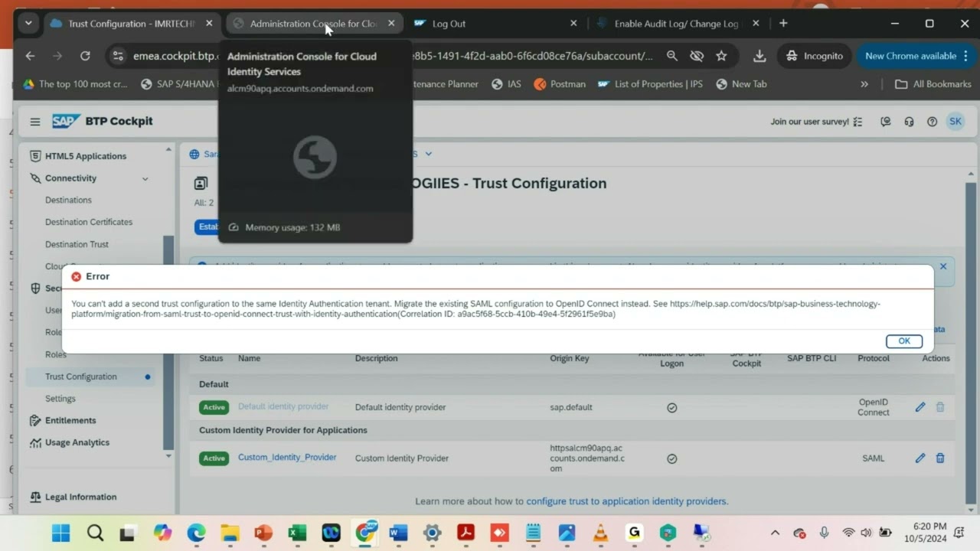Collapse the Connectivity section chevron
Screen dimensions: 980x551
point(145,178)
